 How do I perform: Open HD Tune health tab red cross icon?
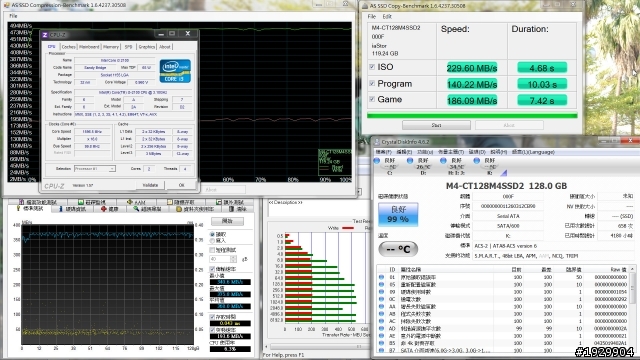[104, 209]
